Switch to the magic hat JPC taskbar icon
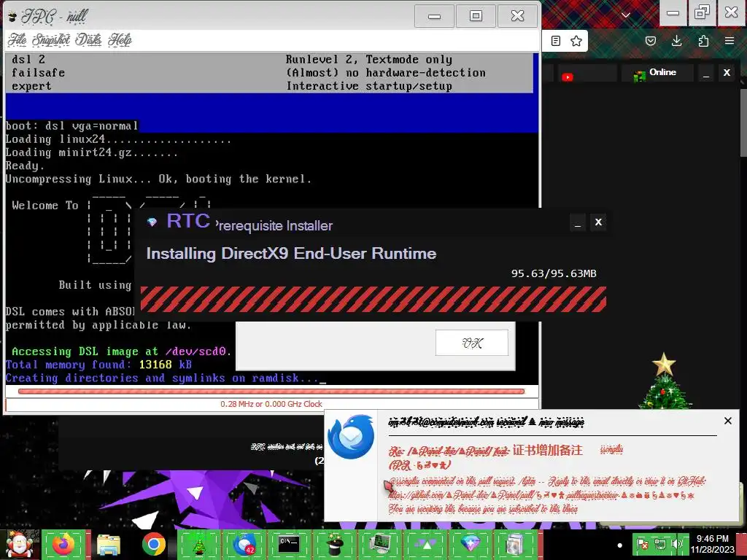The width and height of the screenshot is (747, 560). 334,544
